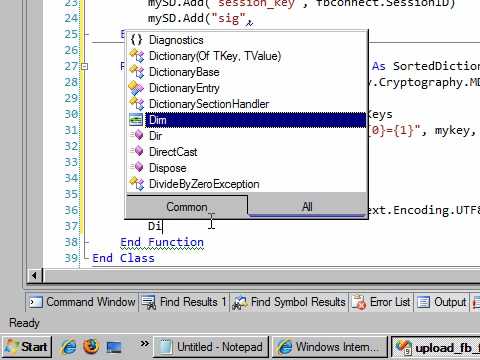Click the Find Symbol Results icon

click(x=240, y=303)
